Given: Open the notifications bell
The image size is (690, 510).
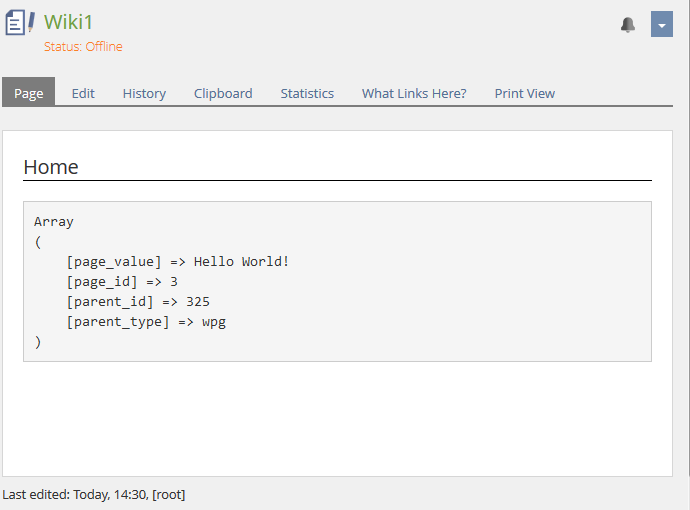Looking at the screenshot, I should click(628, 25).
